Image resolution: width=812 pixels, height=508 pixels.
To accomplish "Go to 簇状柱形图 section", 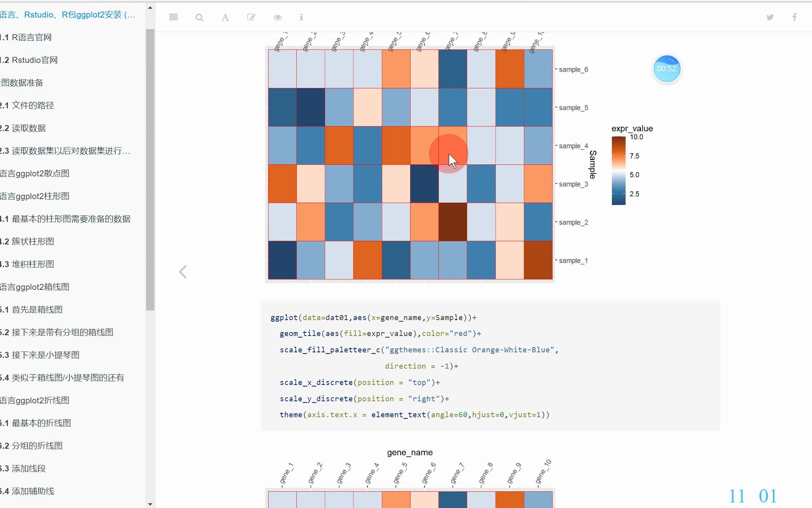I will (x=33, y=242).
